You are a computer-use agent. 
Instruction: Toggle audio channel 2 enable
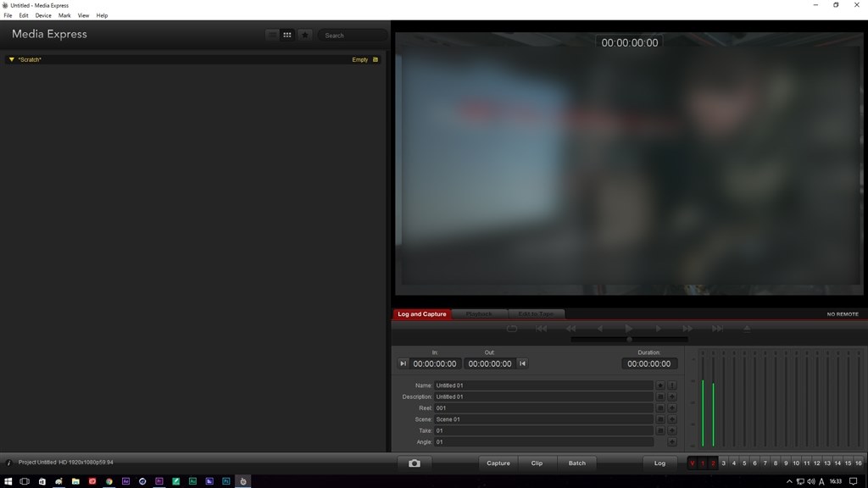pyautogui.click(x=713, y=463)
